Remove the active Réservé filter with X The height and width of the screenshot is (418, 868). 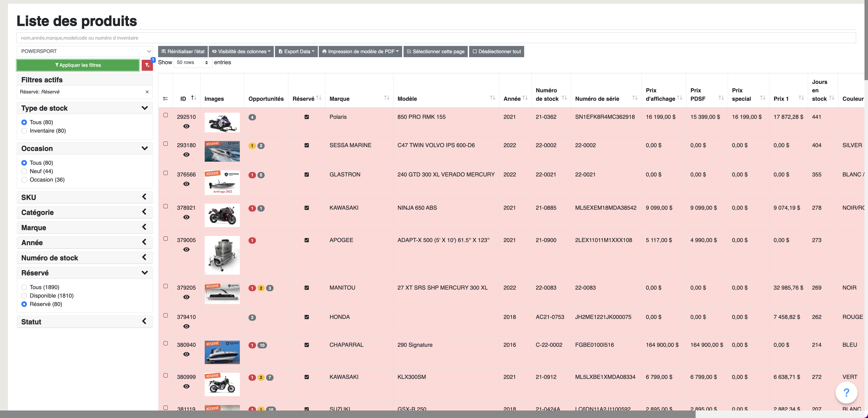[147, 92]
